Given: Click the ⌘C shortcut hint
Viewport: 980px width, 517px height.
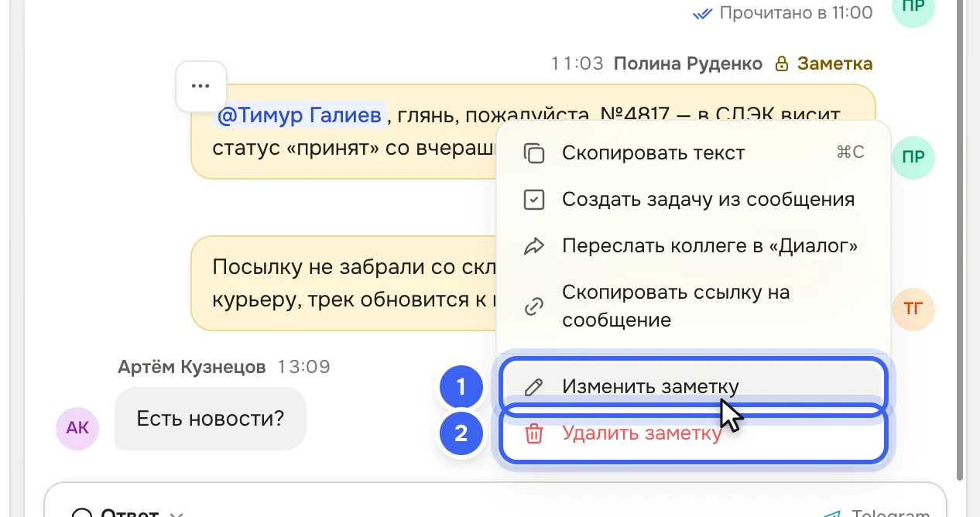Looking at the screenshot, I should 850,152.
